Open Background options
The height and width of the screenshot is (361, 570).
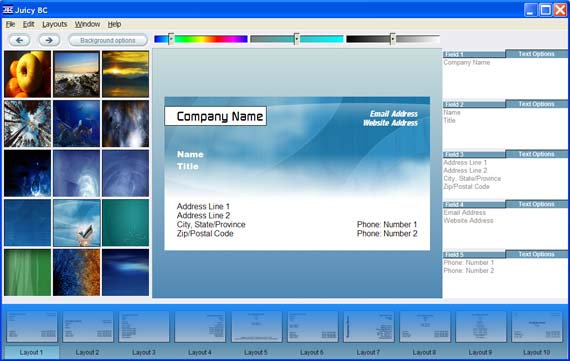pos(108,40)
